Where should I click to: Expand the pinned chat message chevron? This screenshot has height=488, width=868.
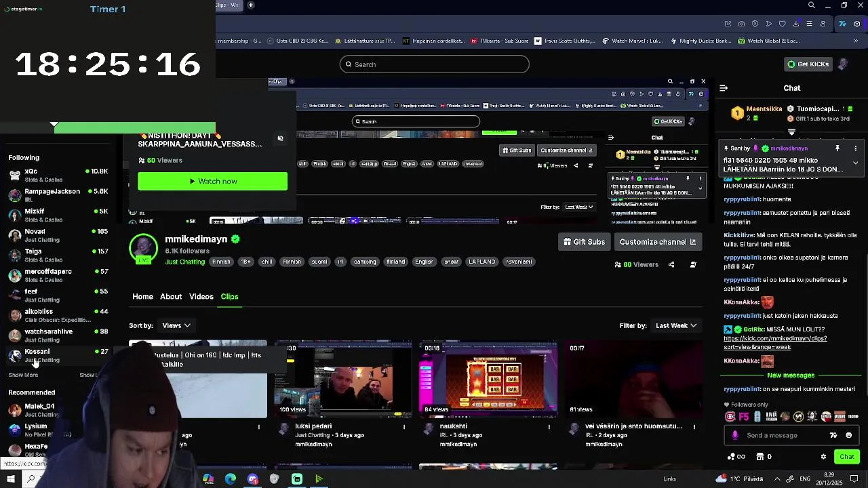click(855, 163)
